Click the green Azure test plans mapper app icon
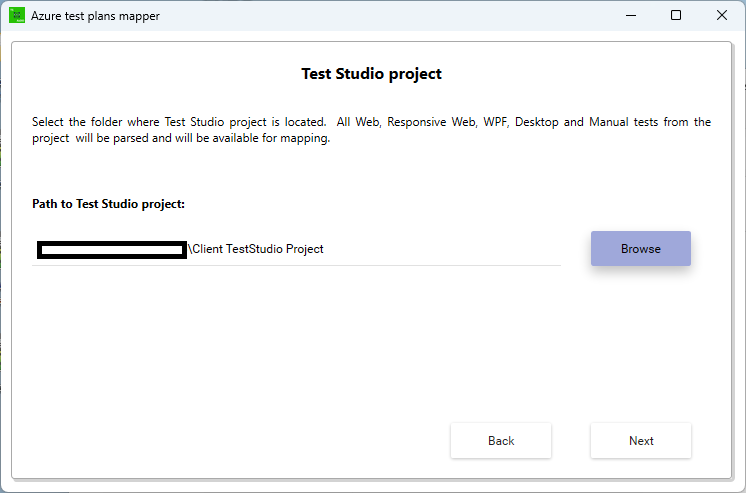Screen dimensions: 746x493 (17, 15)
